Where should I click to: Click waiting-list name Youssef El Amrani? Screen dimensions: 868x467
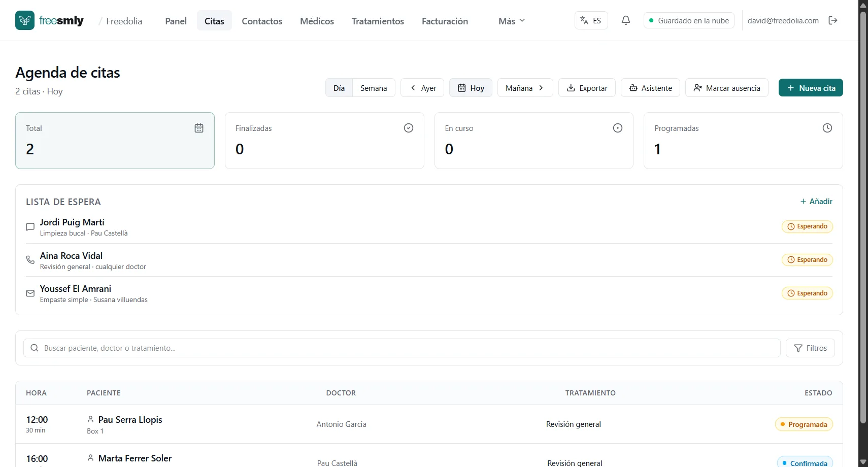[76, 289]
